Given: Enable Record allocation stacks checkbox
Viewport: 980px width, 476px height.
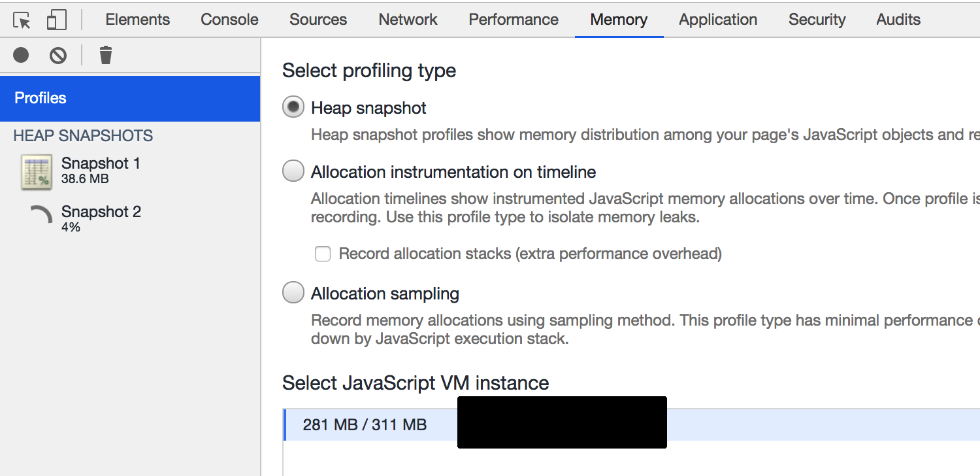Looking at the screenshot, I should (x=323, y=254).
